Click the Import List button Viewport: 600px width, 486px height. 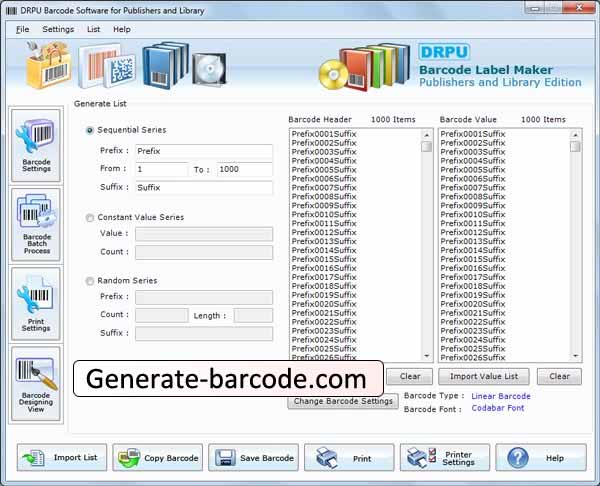click(x=62, y=457)
